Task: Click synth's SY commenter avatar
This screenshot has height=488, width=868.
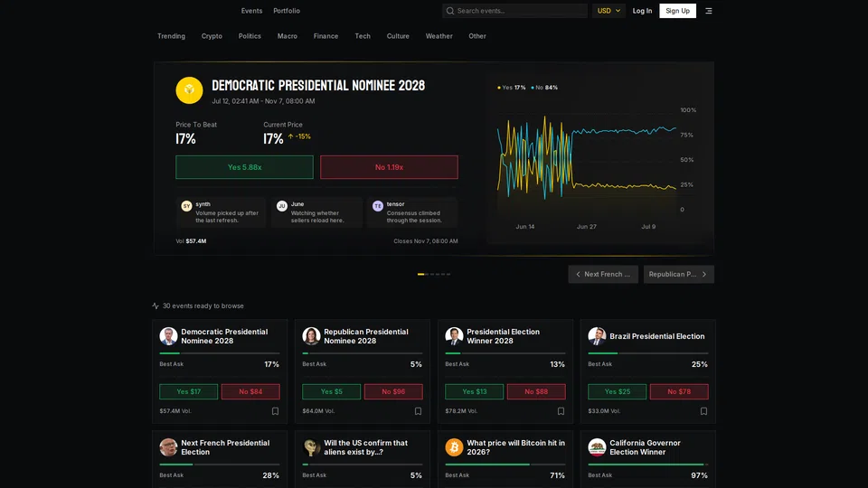Action: [186, 206]
